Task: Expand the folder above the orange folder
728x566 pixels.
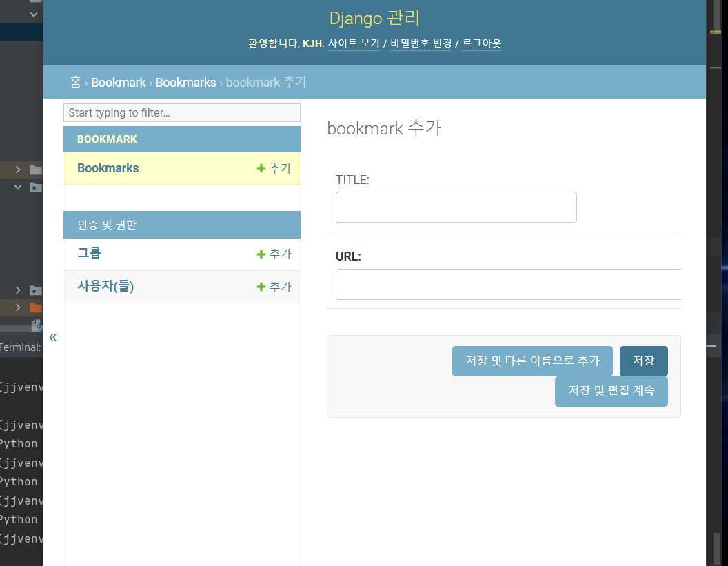Action: 18,290
